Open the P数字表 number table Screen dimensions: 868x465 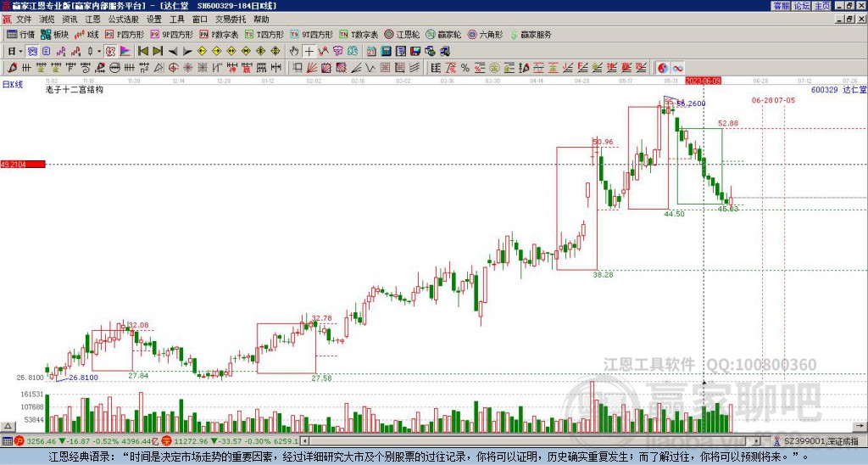pos(219,34)
